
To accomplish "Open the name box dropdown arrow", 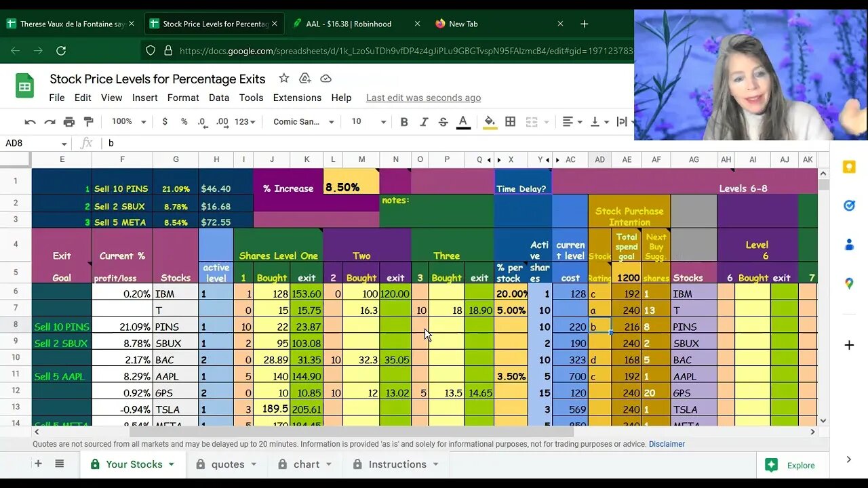I will coord(64,144).
